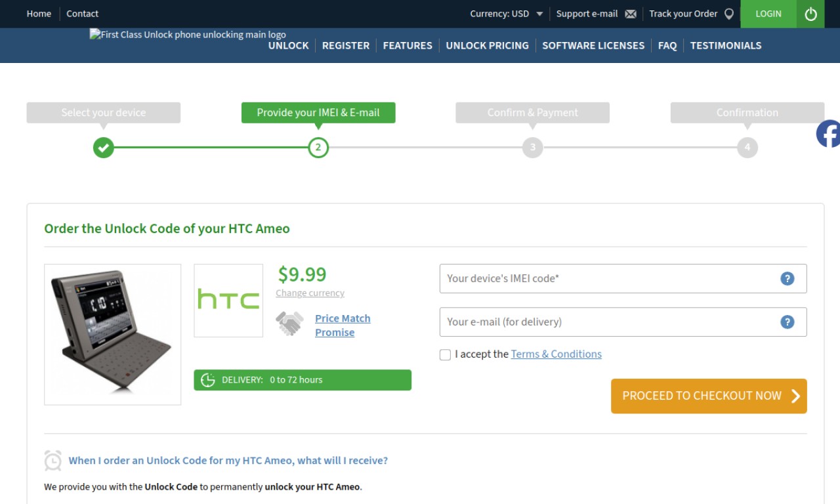840x504 pixels.
Task: Click the arrow on the checkout button
Action: coord(795,396)
